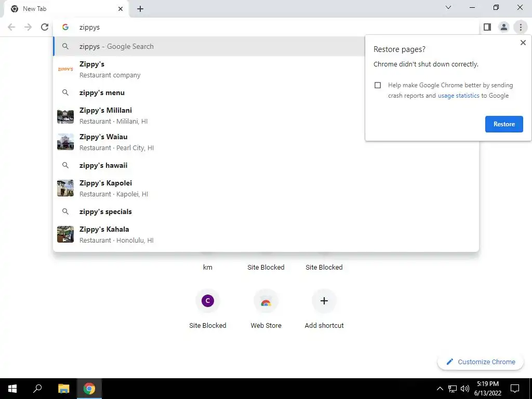
Task: Open the Windows Start menu
Action: point(12,389)
